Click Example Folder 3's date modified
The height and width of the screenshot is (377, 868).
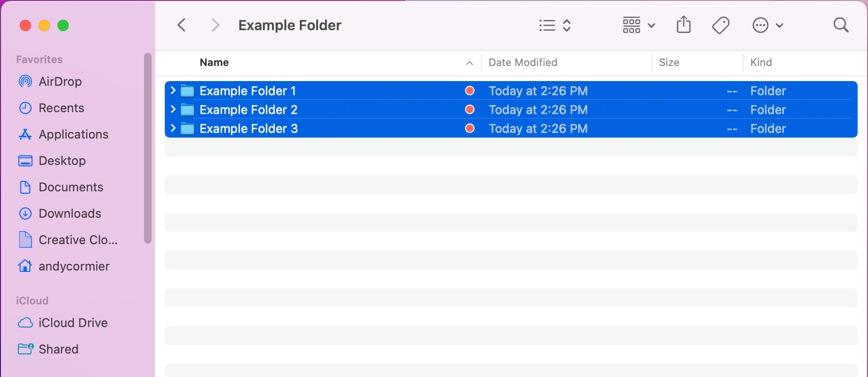coord(538,129)
